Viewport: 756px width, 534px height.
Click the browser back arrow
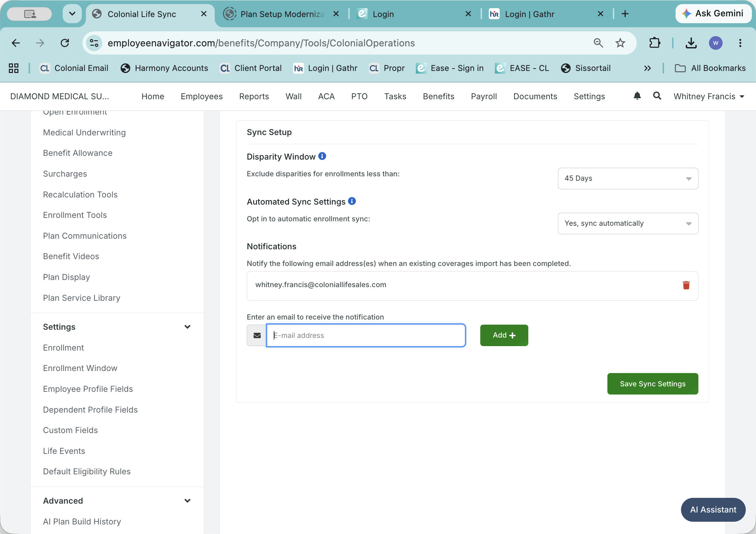[x=16, y=43]
